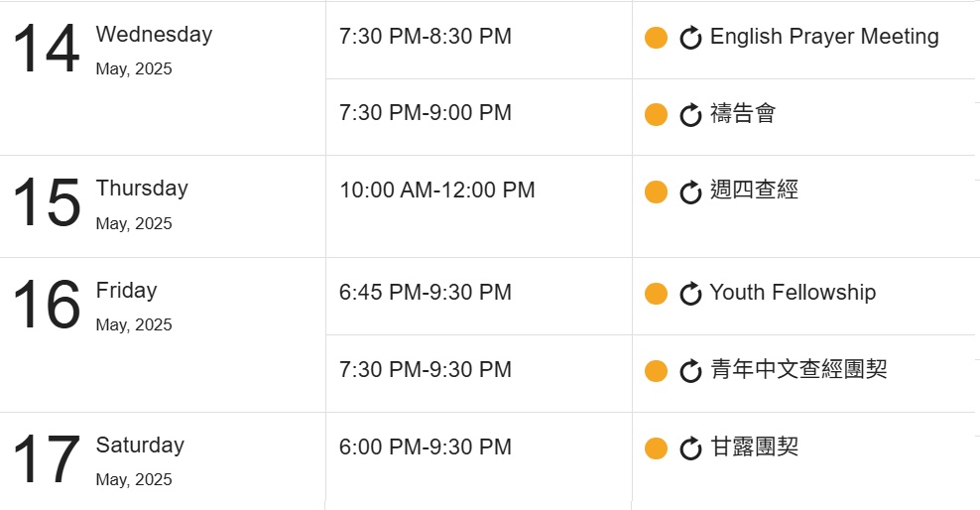980x510 pixels.
Task: Click recurring icon beside 甘露團契
Action: [690, 448]
